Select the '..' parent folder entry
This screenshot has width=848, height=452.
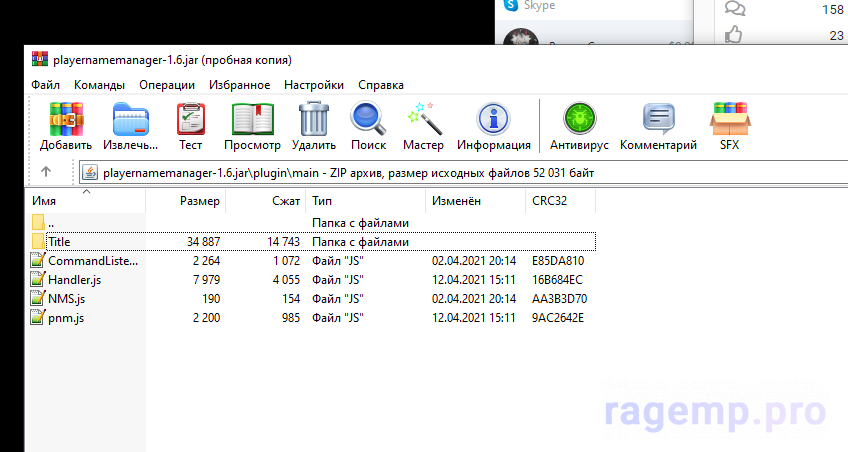(51, 223)
